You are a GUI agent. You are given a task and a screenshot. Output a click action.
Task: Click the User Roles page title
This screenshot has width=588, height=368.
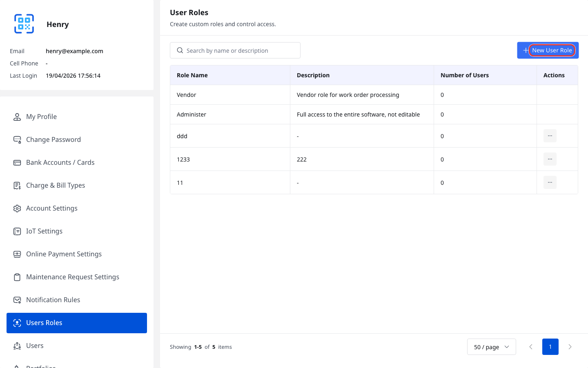189,13
